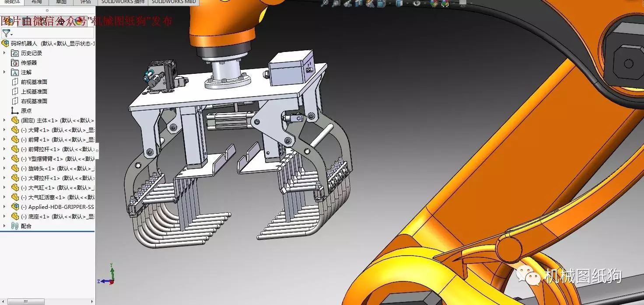Open the FeatureManager filter funnel
The image size is (644, 305).
pos(6,33)
